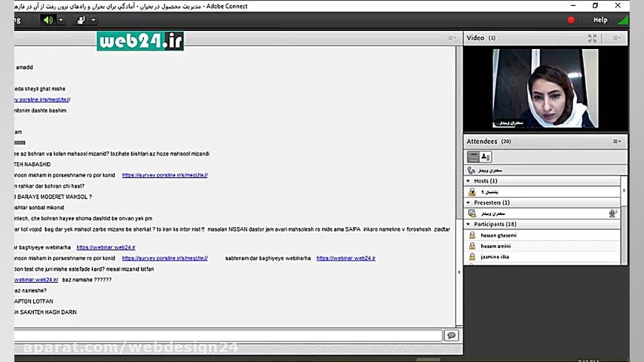Open partially visible porsline link near top
This screenshot has width=644, height=362.
[42, 100]
